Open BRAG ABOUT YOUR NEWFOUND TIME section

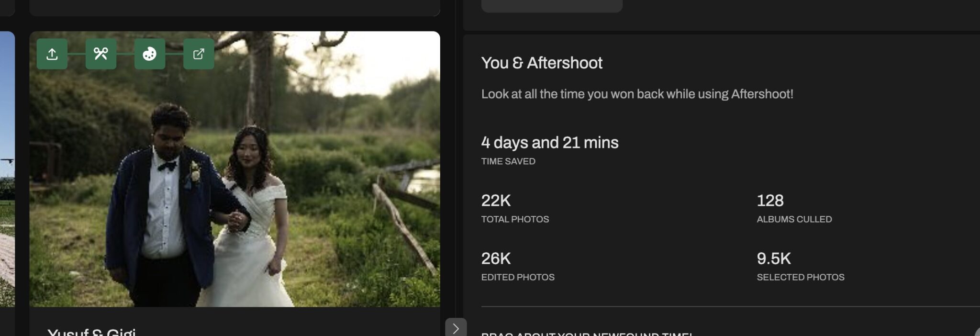(x=585, y=334)
